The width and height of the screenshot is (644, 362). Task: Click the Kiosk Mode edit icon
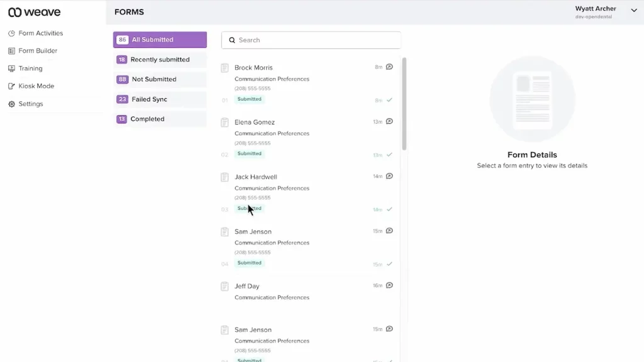tap(11, 86)
